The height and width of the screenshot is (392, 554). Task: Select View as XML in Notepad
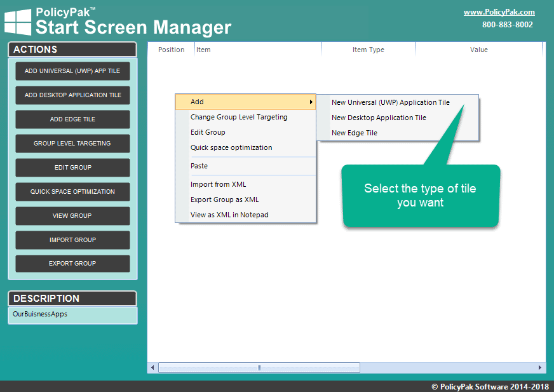[245, 215]
